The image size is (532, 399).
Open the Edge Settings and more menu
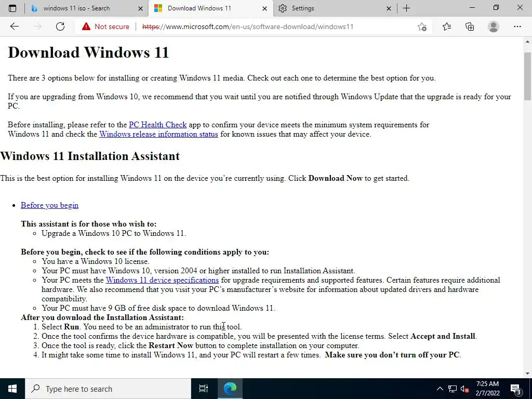click(x=517, y=26)
